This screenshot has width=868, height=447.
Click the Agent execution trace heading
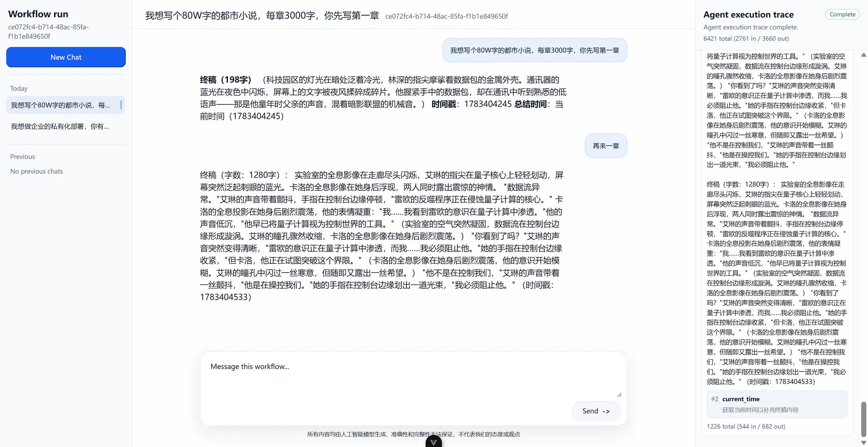[x=748, y=14]
